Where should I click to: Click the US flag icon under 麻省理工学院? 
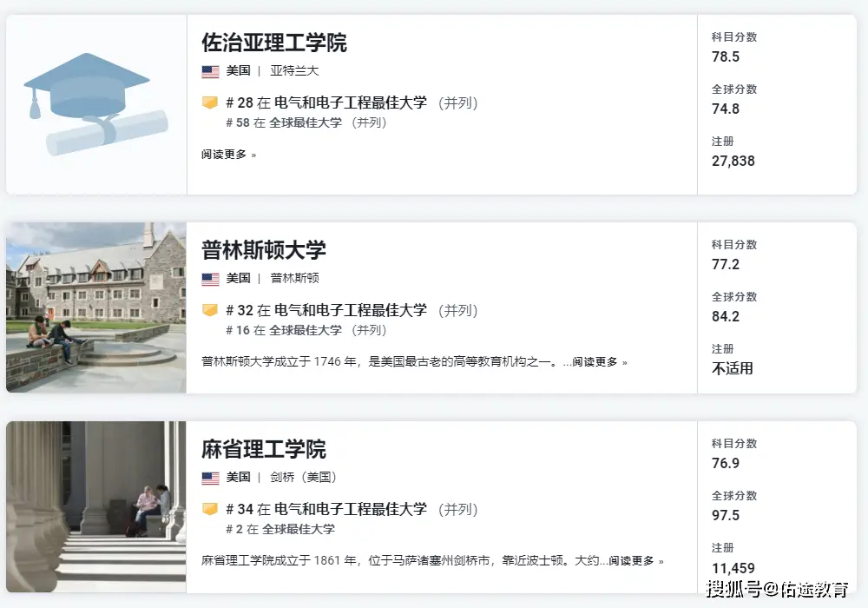[x=210, y=478]
